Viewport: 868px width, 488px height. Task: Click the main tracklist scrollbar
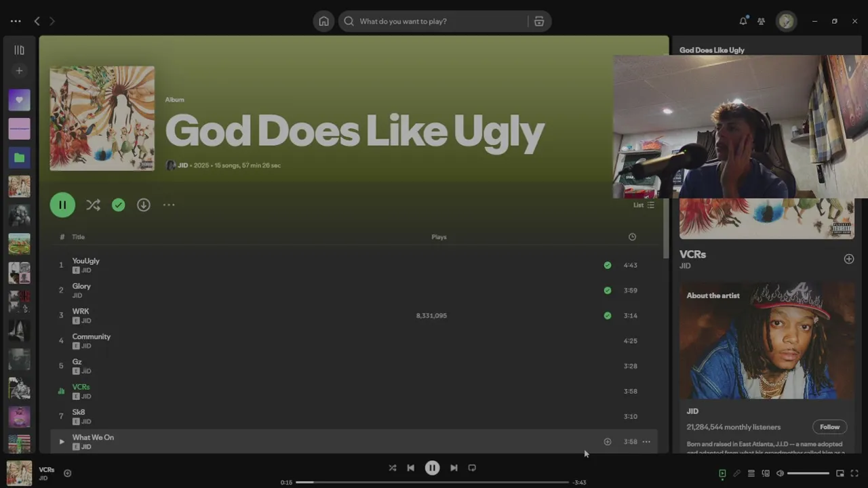pyautogui.click(x=665, y=228)
